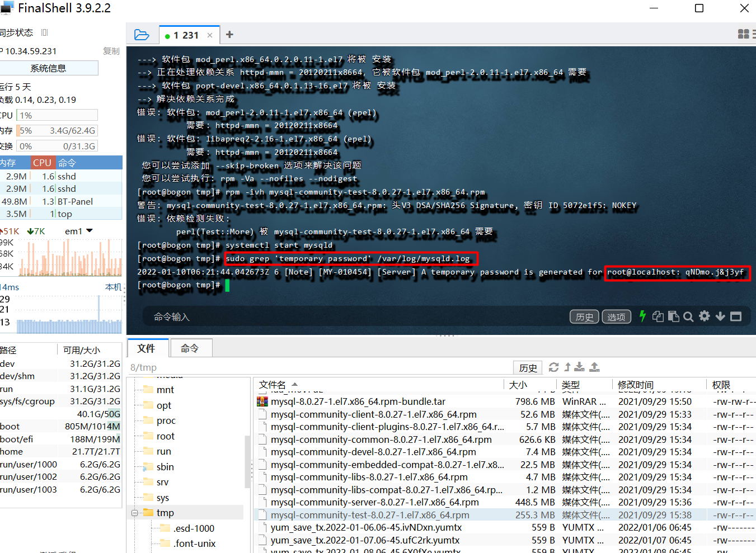Screen dimensions: 756x553
Task: Copy the IP address with 复制
Action: (111, 51)
